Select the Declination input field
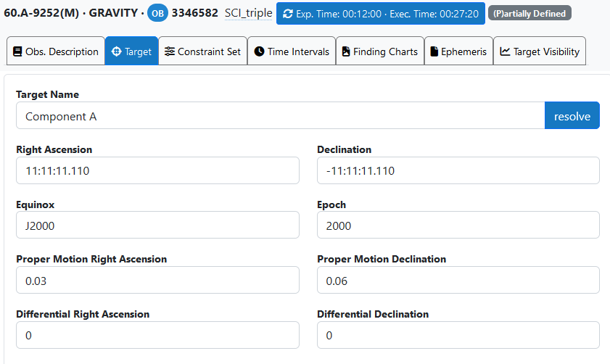 [x=458, y=171]
